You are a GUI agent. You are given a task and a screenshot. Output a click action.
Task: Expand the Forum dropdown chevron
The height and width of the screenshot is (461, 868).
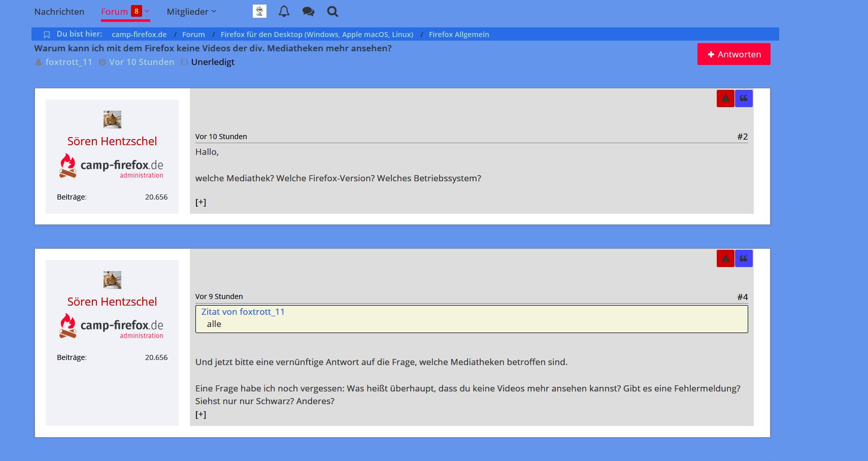tap(147, 11)
